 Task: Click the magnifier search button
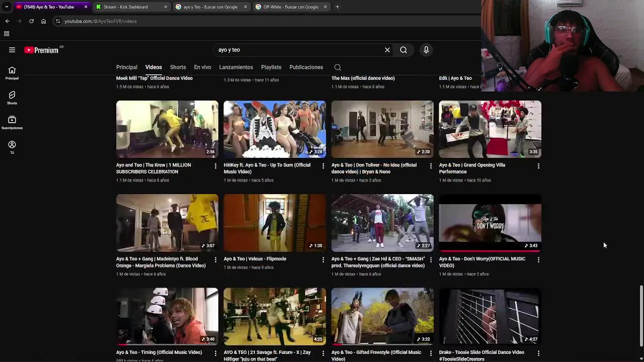point(404,50)
